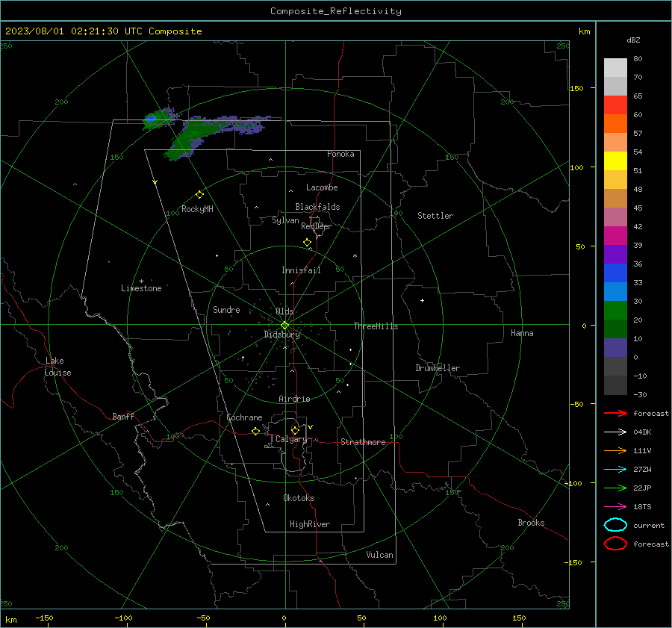The width and height of the screenshot is (672, 628).
Task: Click the Blackfalds label
Action: pos(317,207)
